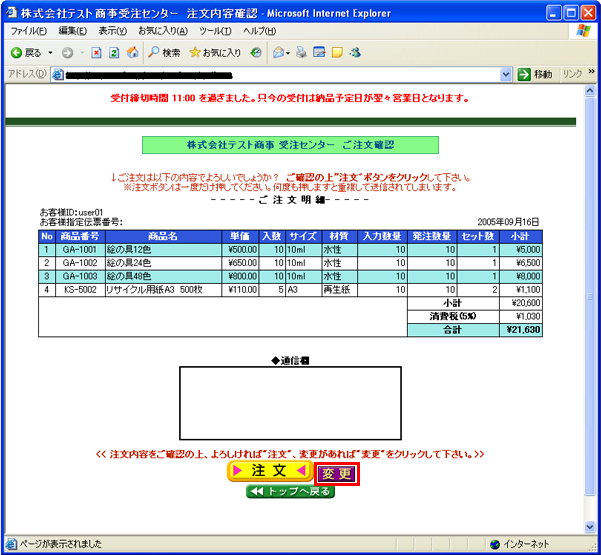Viewport: 601px width, 555px height.
Task: Click the vertical scrollbar thumb
Action: (x=590, y=296)
